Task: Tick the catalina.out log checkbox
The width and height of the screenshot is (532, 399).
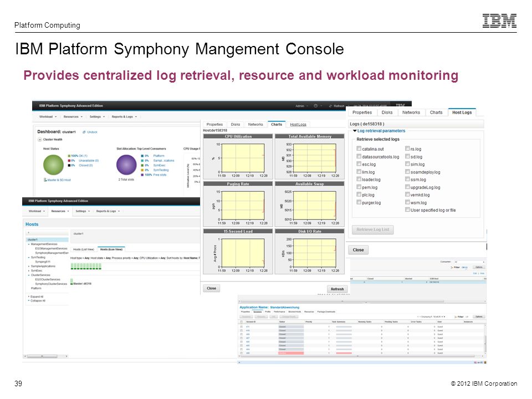Action: click(359, 149)
